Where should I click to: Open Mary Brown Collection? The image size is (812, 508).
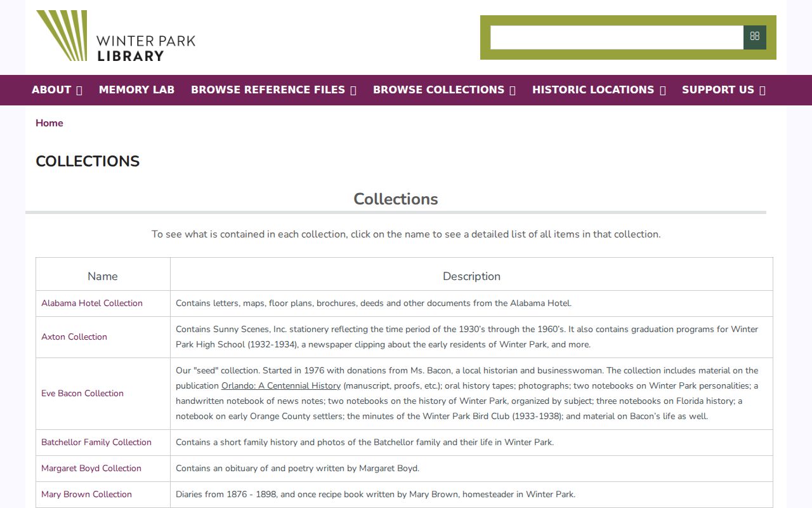coord(86,494)
